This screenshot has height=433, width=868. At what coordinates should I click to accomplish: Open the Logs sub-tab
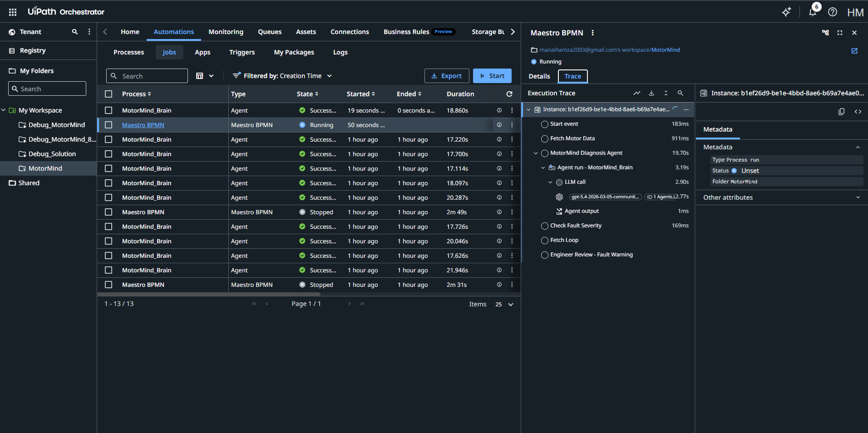click(340, 52)
